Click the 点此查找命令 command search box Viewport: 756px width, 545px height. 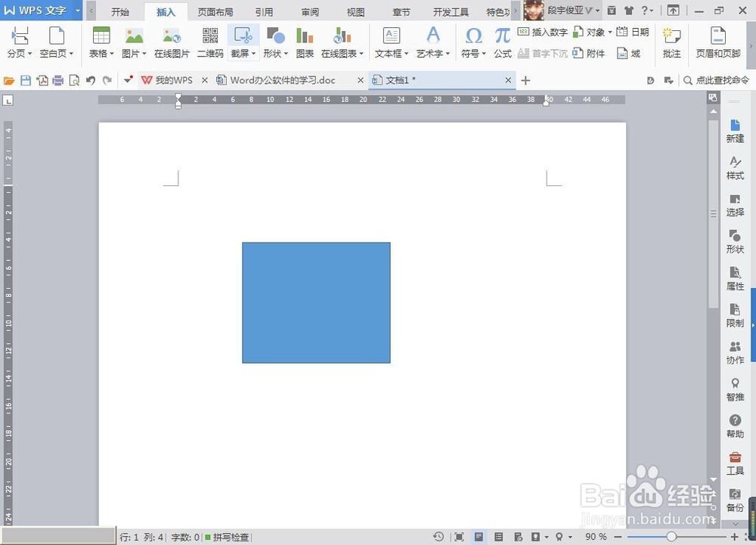click(x=717, y=80)
